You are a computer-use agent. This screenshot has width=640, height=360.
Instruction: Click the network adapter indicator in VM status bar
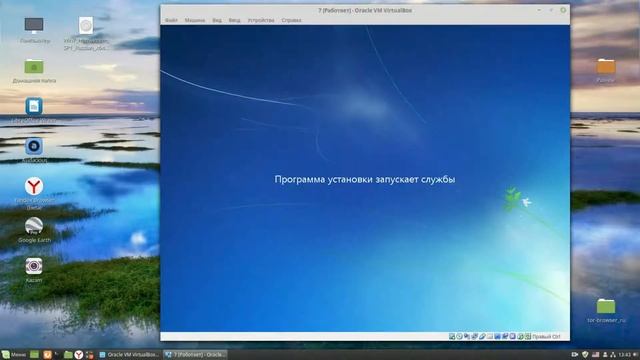click(474, 336)
